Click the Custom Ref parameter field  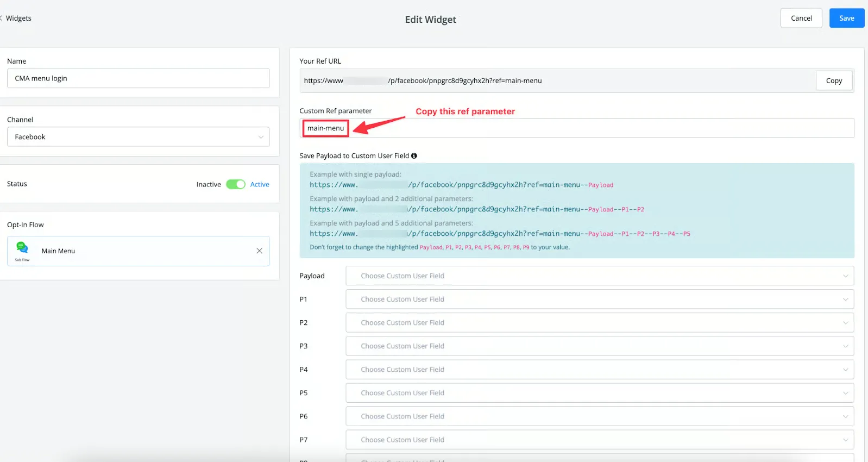click(x=577, y=128)
